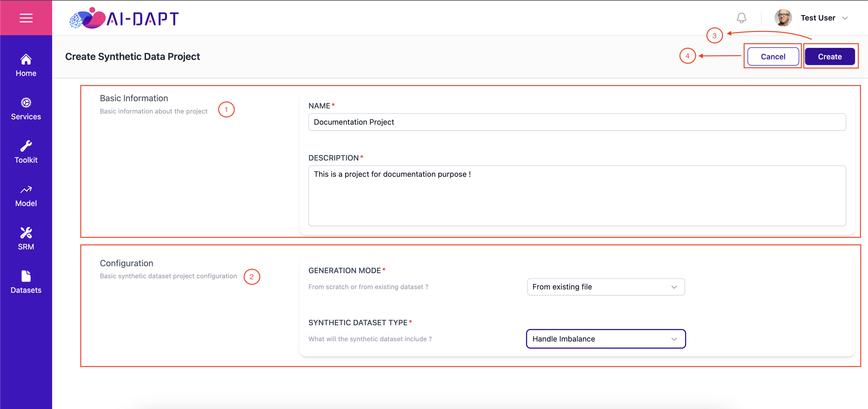The height and width of the screenshot is (409, 868).
Task: Click the AI-DAPT logo
Action: [x=124, y=18]
